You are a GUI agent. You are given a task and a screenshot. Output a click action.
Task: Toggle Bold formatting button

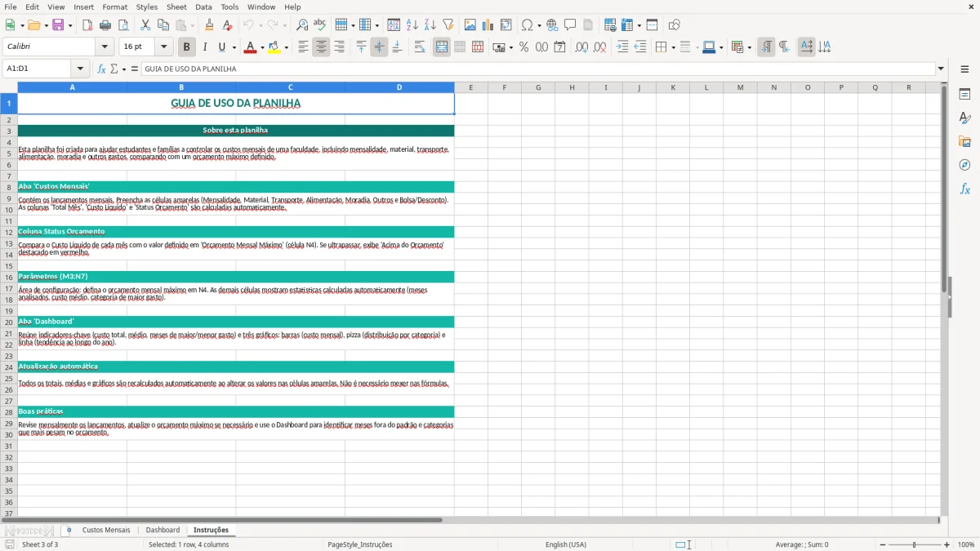pos(186,47)
